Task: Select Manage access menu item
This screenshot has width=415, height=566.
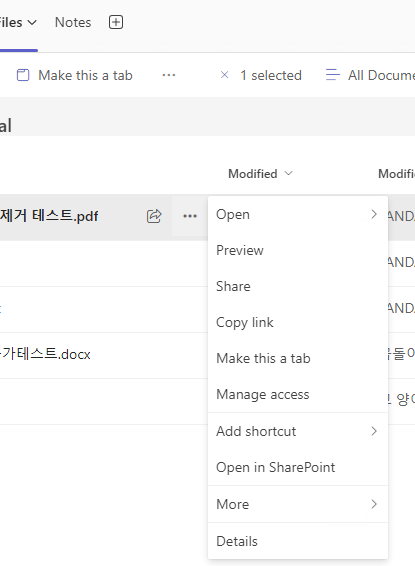Action: tap(298, 394)
